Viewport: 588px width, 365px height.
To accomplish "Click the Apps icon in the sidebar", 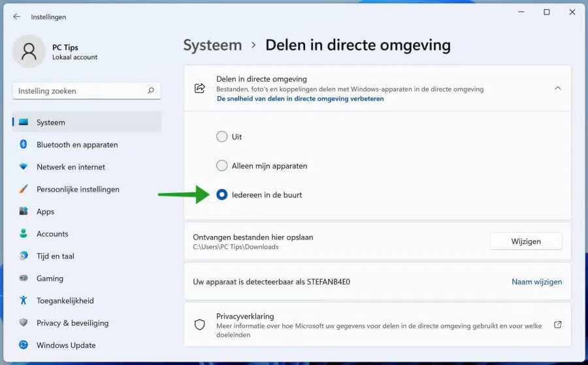I will (x=24, y=211).
